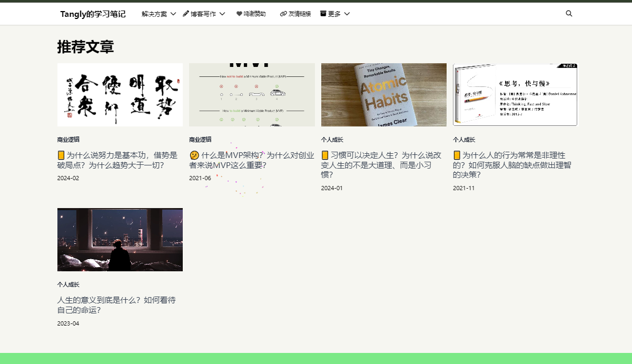Viewport: 632px width, 364px height.
Task: Click book emoji on 努力是基本功 article
Action: 61,155
